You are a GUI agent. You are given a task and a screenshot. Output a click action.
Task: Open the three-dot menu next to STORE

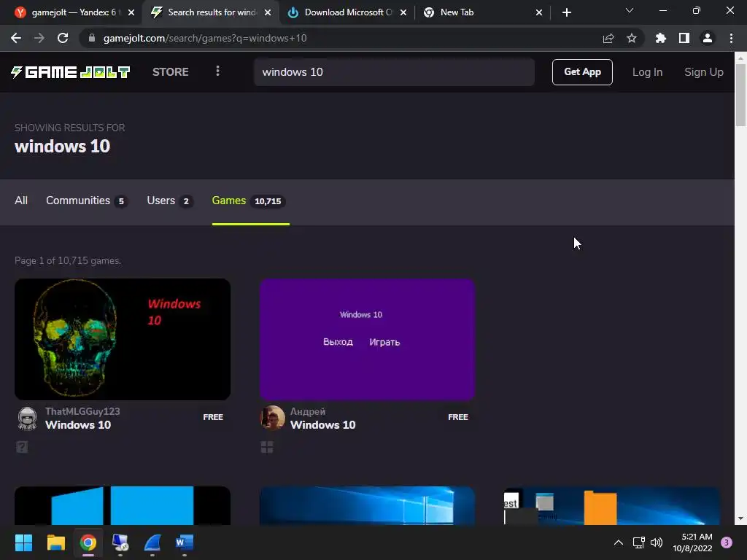click(217, 71)
